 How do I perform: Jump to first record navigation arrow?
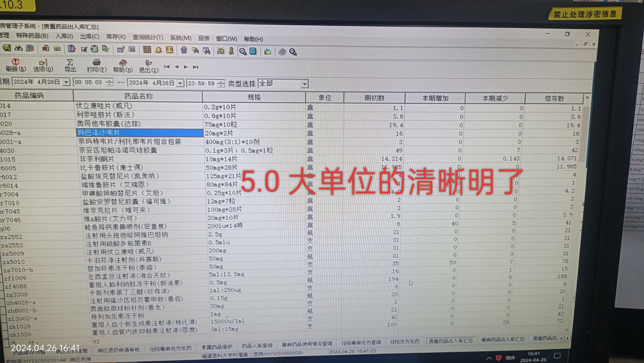[167, 67]
